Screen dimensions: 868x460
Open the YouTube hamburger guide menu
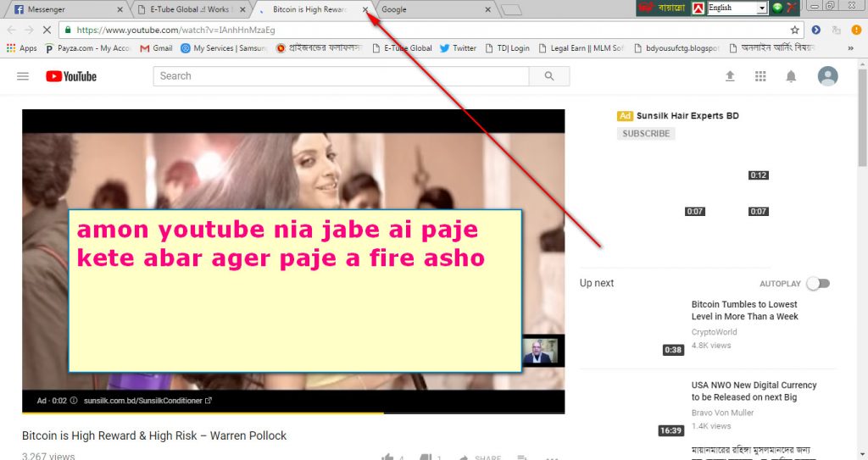pos(23,76)
